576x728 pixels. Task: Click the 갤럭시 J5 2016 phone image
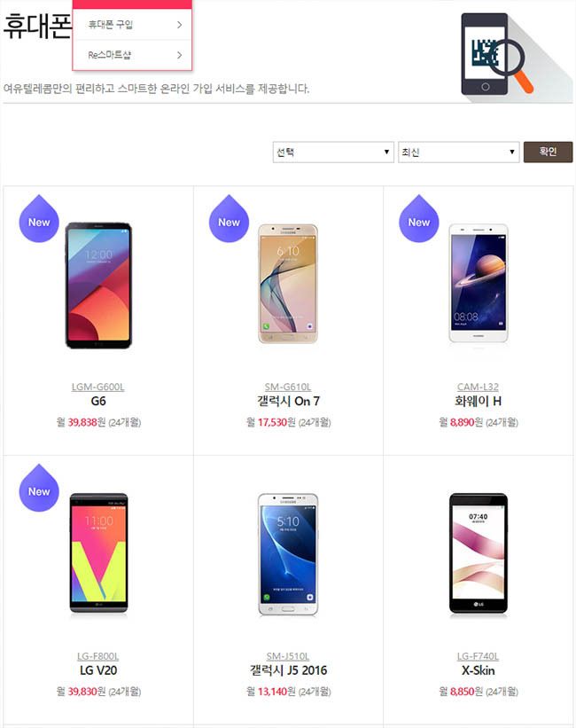[288, 554]
